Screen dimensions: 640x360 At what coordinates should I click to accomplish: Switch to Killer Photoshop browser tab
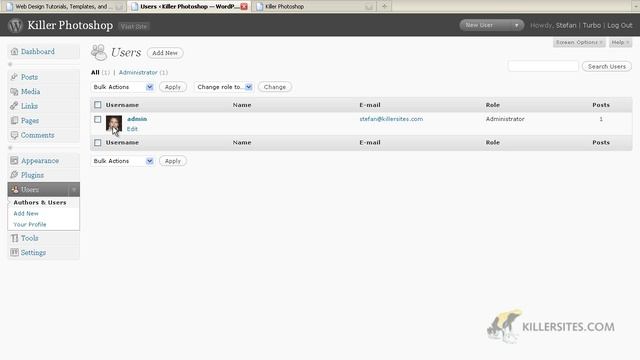(314, 7)
